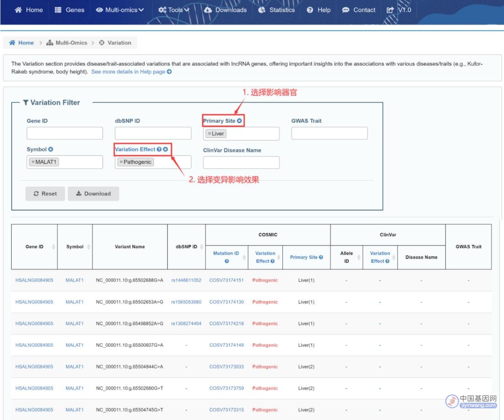This screenshot has width=504, height=420.
Task: Open 'See more details in Help page' link
Action: [x=131, y=72]
